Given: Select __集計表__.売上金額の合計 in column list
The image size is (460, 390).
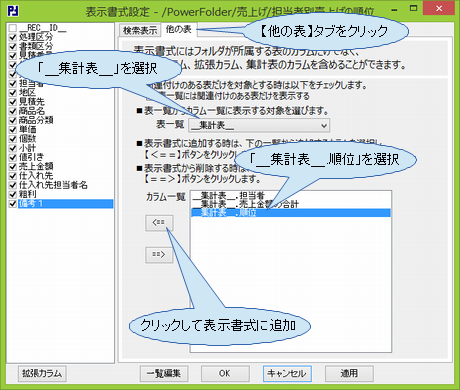Looking at the screenshot, I should click(291, 204).
